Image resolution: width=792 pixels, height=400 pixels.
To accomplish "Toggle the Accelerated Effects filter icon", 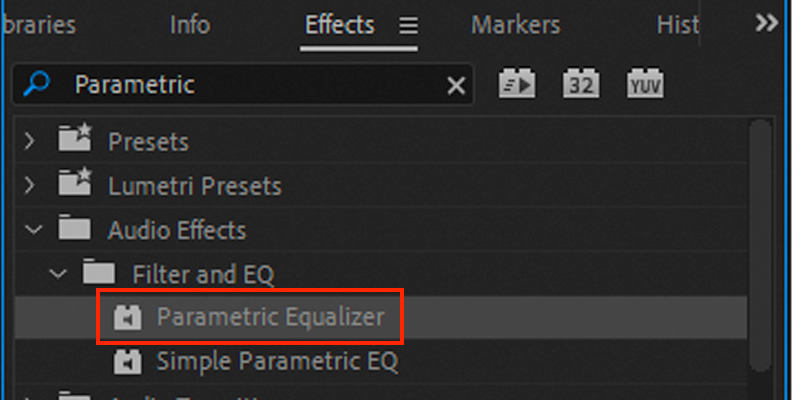I will [x=517, y=83].
